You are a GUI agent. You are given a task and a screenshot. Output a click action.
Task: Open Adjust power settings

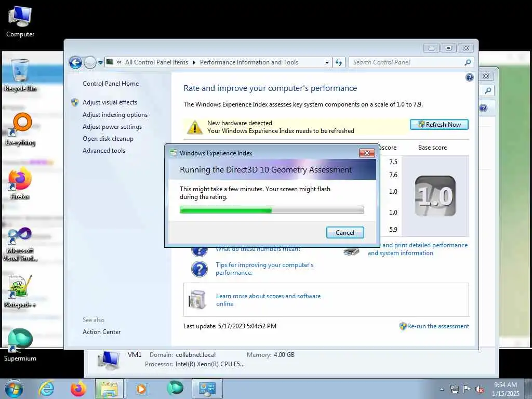point(112,127)
